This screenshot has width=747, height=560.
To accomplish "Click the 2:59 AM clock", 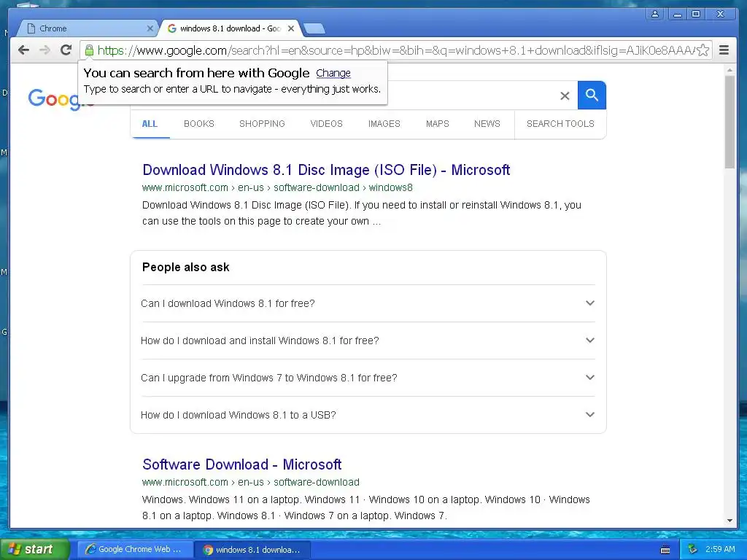I will tap(720, 550).
